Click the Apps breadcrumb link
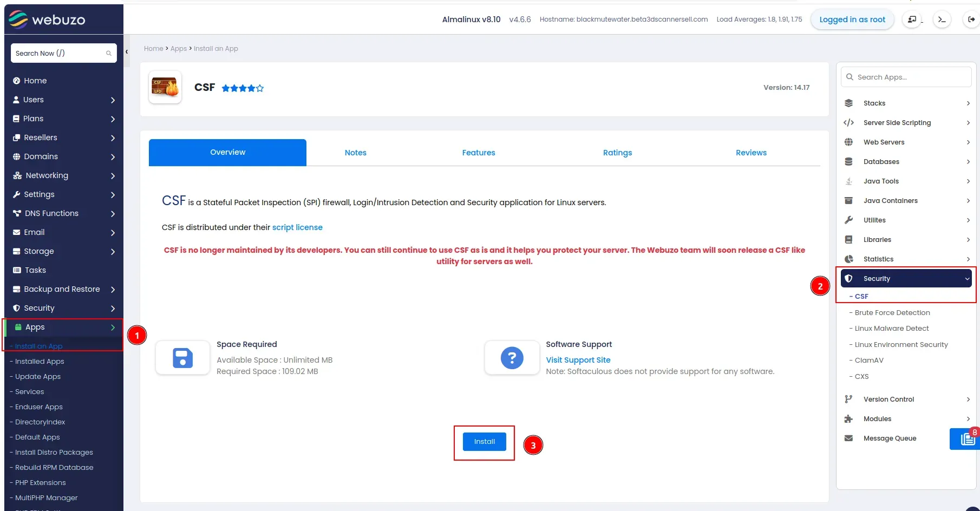 coord(179,49)
